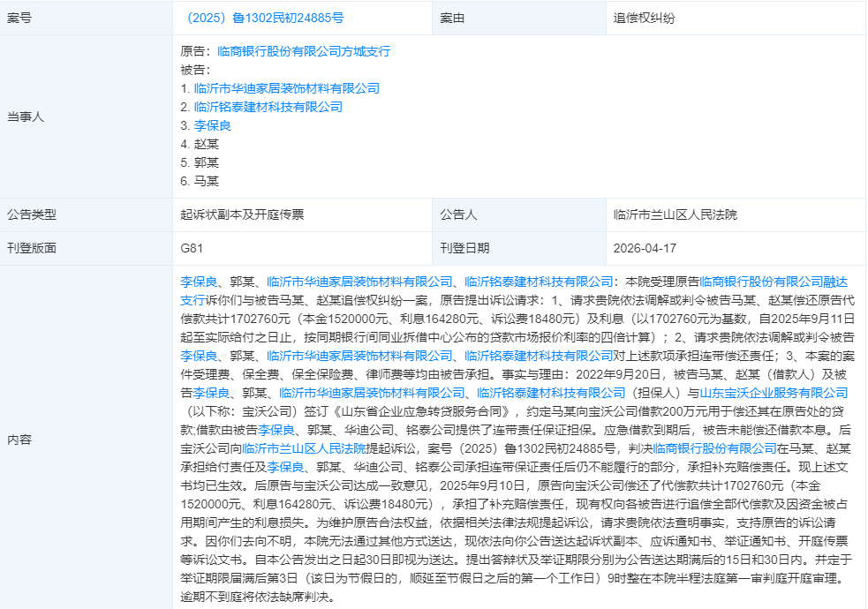Click the 内容 row label
868x609 pixels.
(x=19, y=440)
